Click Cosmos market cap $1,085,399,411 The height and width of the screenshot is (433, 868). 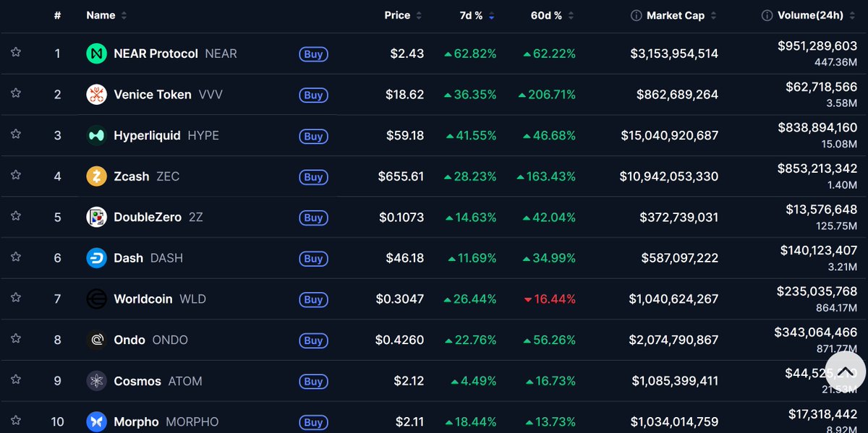tap(675, 381)
